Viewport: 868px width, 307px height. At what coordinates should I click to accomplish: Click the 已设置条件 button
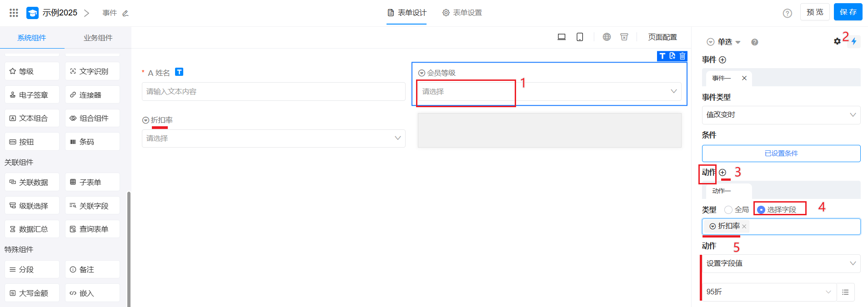click(781, 153)
